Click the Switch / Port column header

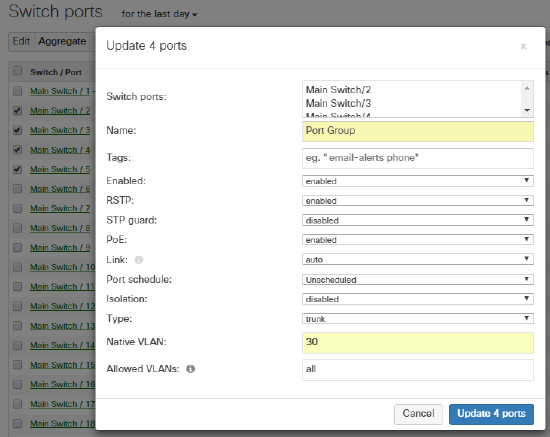click(56, 72)
